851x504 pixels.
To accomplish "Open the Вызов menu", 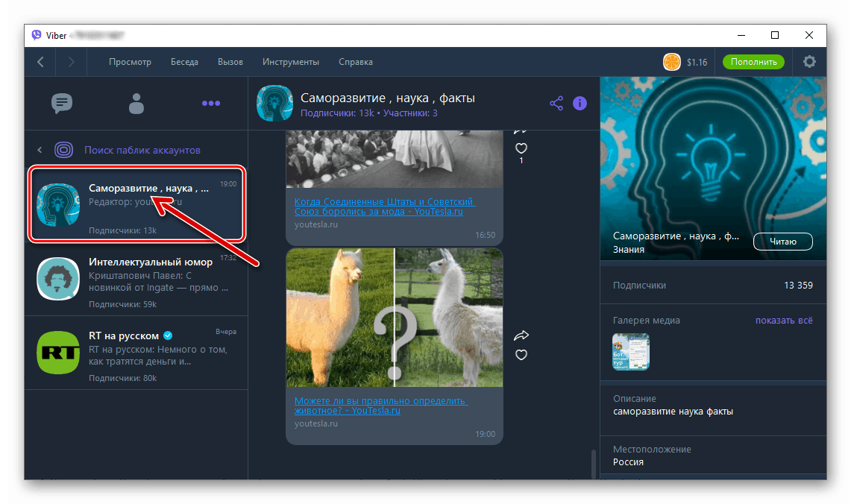I will (230, 62).
